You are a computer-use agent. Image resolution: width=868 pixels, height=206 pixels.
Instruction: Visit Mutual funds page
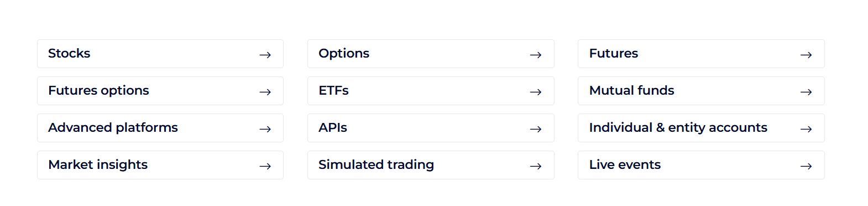click(701, 91)
